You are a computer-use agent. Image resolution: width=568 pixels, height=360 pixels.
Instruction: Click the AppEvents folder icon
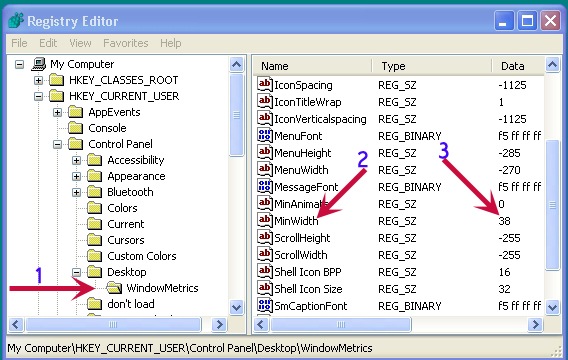point(75,112)
